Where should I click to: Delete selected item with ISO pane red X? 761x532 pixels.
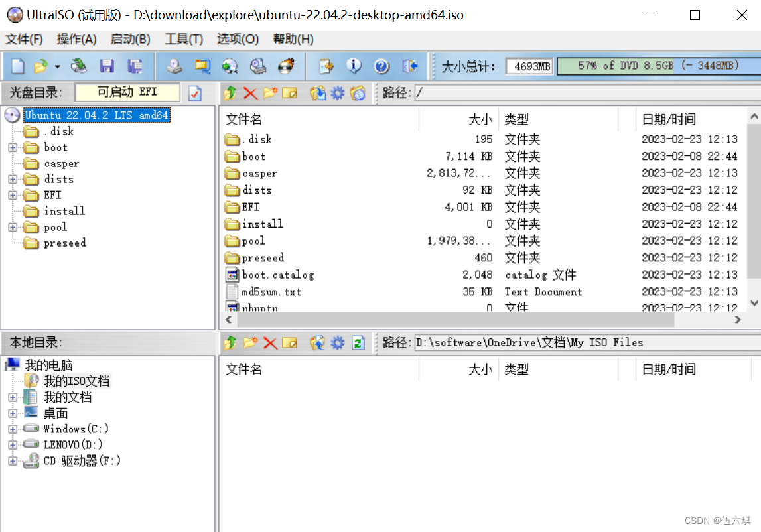(x=250, y=93)
